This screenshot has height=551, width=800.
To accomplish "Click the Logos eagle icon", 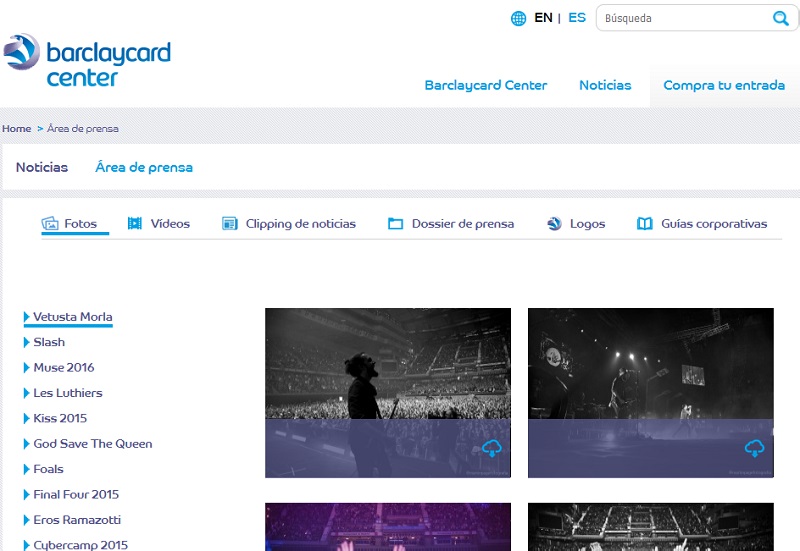I will pos(554,223).
